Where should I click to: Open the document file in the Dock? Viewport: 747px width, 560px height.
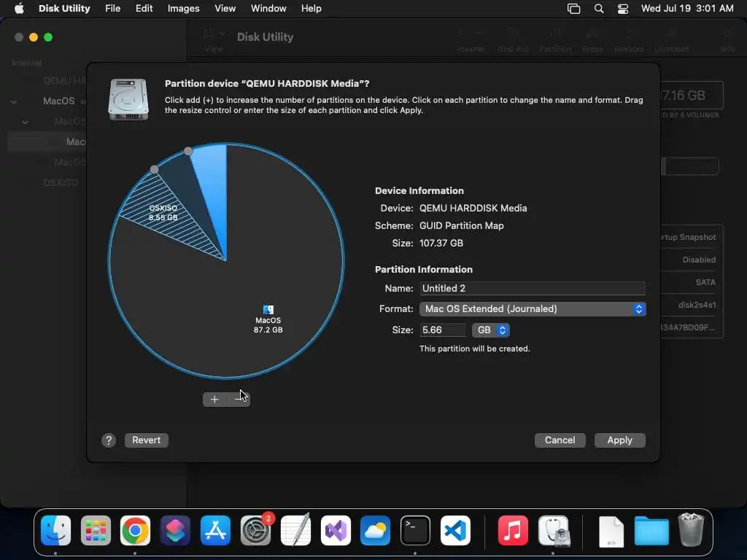click(x=611, y=532)
